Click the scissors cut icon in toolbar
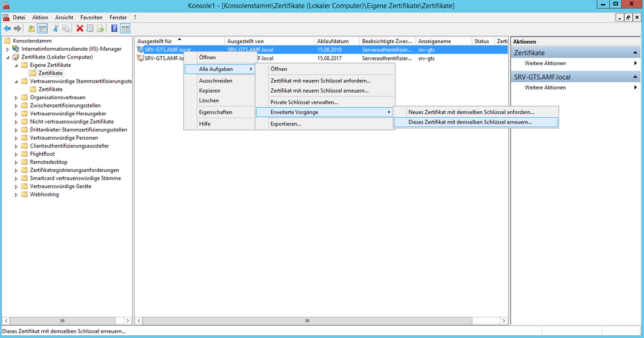644x338 pixels. click(x=56, y=28)
